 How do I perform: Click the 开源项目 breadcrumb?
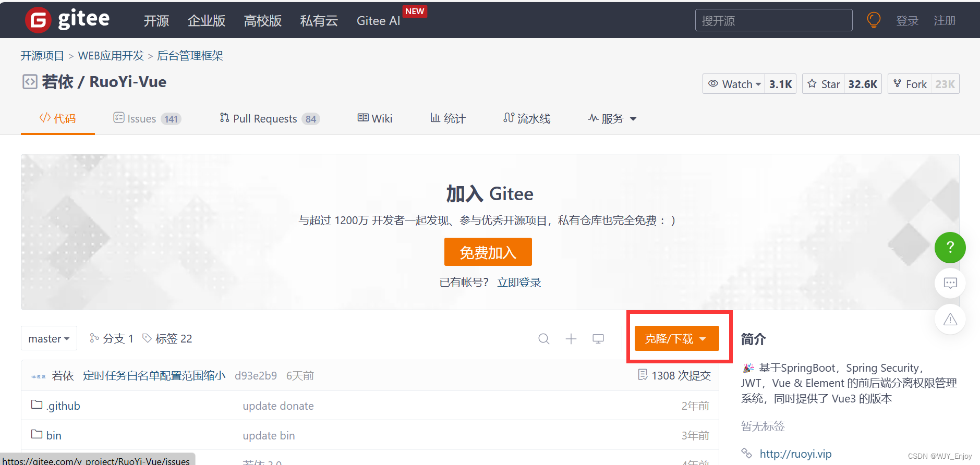click(42, 56)
